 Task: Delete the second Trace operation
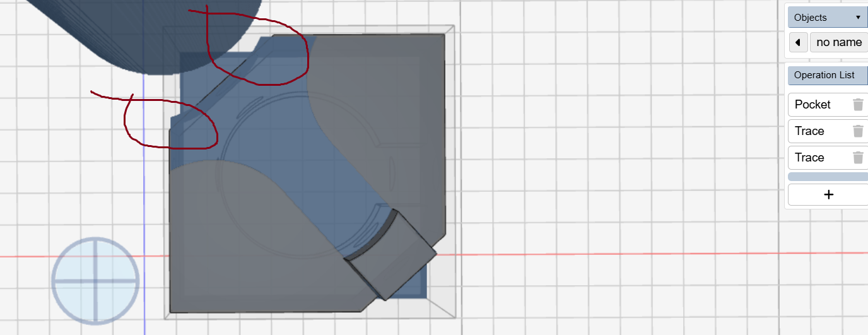click(x=858, y=158)
